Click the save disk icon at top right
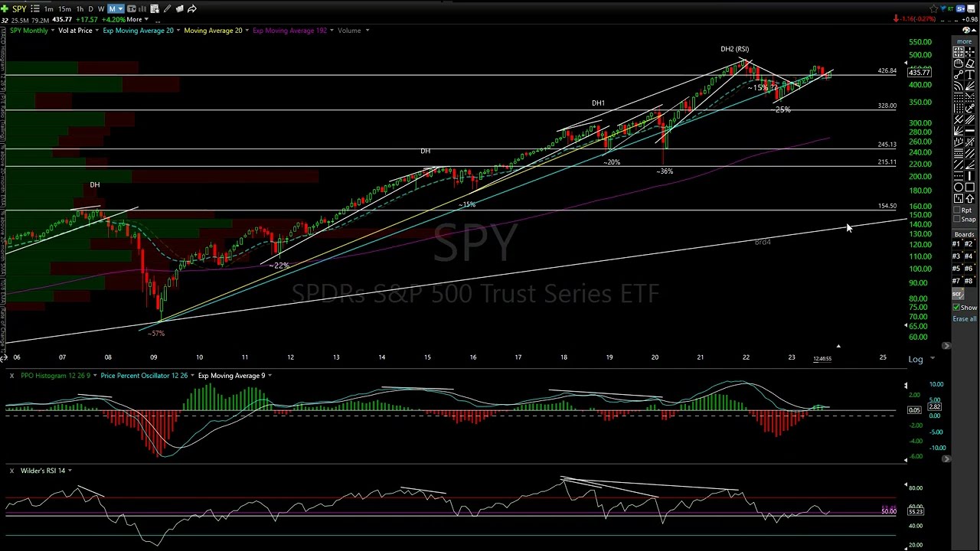 [x=970, y=8]
